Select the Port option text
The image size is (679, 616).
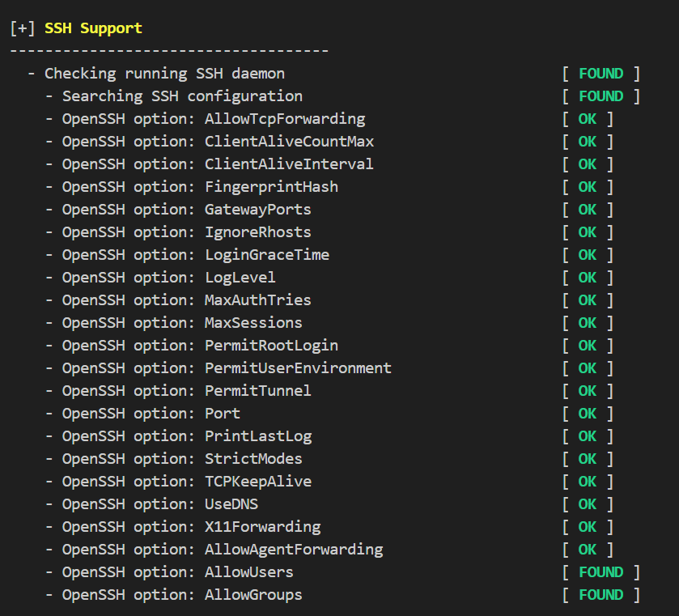point(223,414)
